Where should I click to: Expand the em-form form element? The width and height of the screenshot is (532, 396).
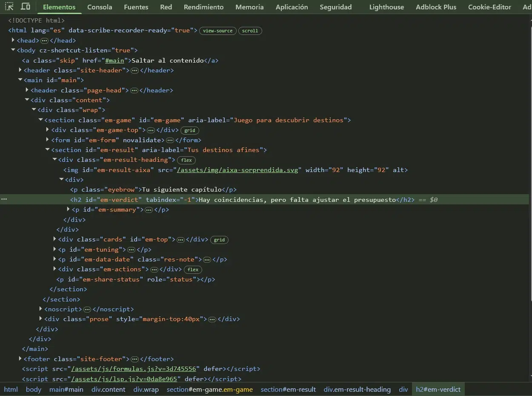coord(48,139)
